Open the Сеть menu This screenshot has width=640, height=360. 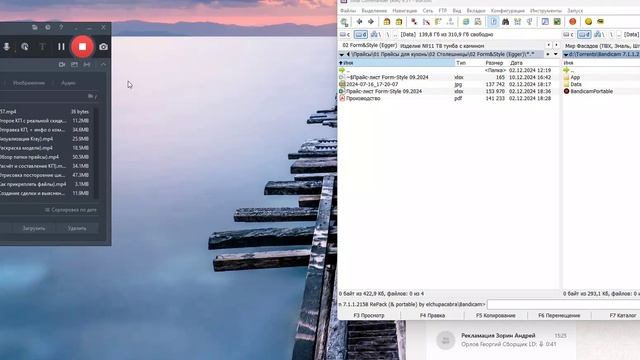(428, 11)
